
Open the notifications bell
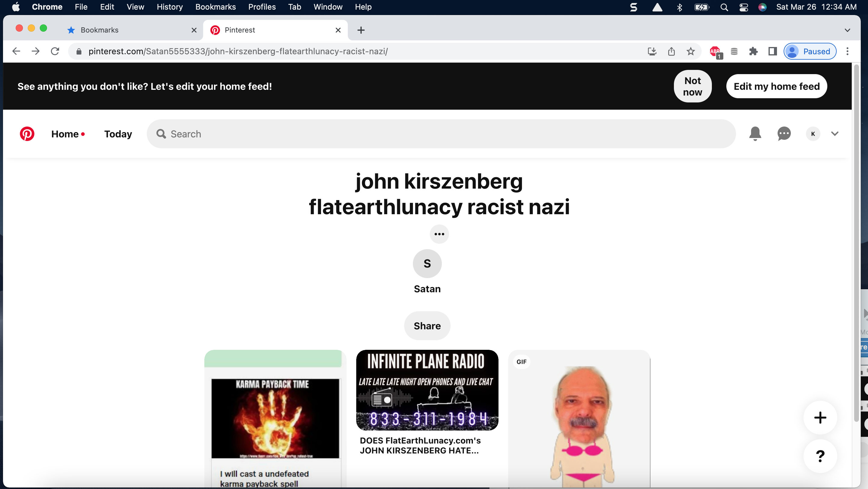[755, 134]
